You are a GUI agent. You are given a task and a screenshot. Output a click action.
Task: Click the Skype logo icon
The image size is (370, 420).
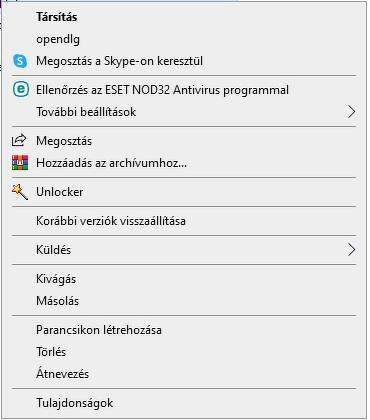pos(20,61)
